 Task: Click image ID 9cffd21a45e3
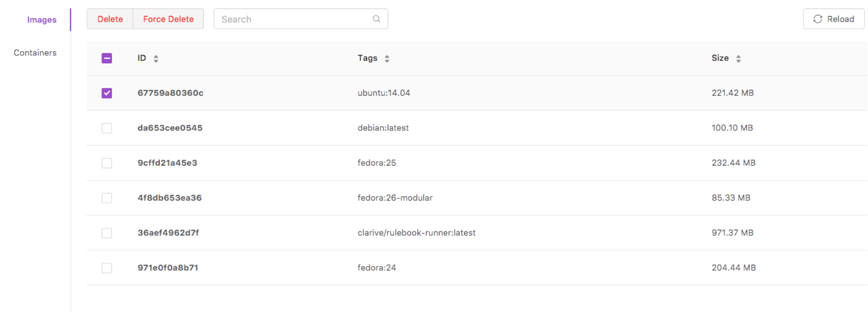pyautogui.click(x=168, y=163)
